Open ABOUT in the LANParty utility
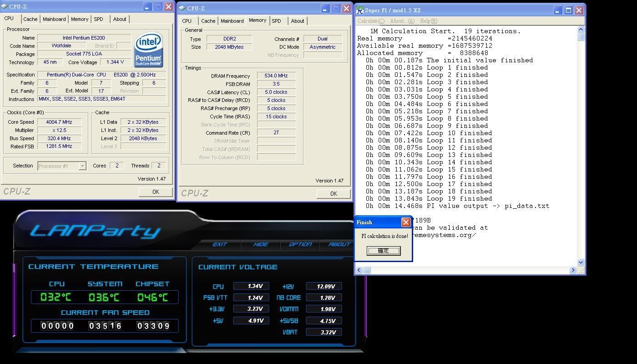 click(339, 244)
